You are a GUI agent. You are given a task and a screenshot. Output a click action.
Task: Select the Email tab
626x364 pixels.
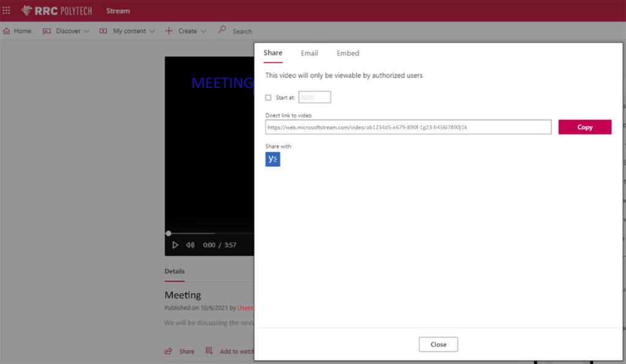point(309,53)
